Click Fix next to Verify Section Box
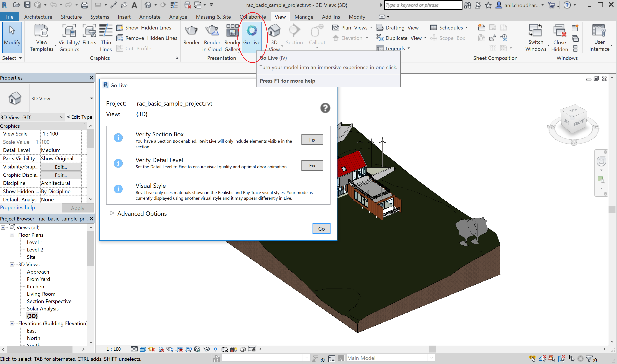 (312, 140)
